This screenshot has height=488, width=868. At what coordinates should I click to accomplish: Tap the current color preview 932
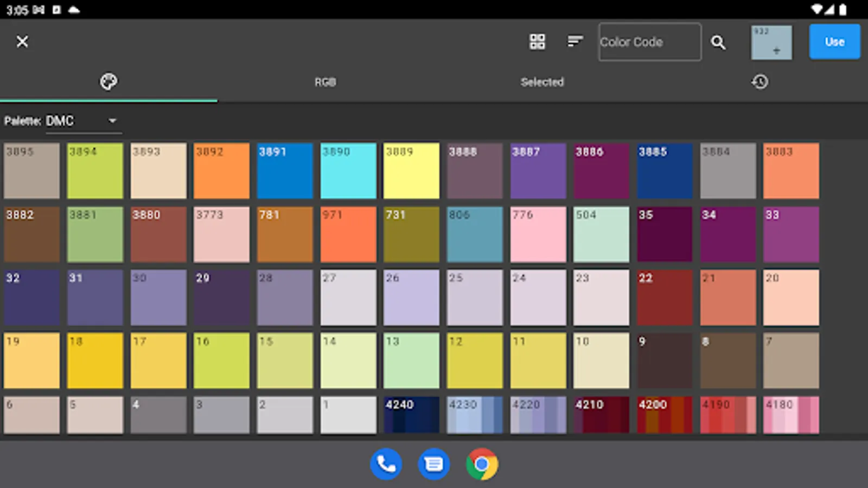[771, 42]
